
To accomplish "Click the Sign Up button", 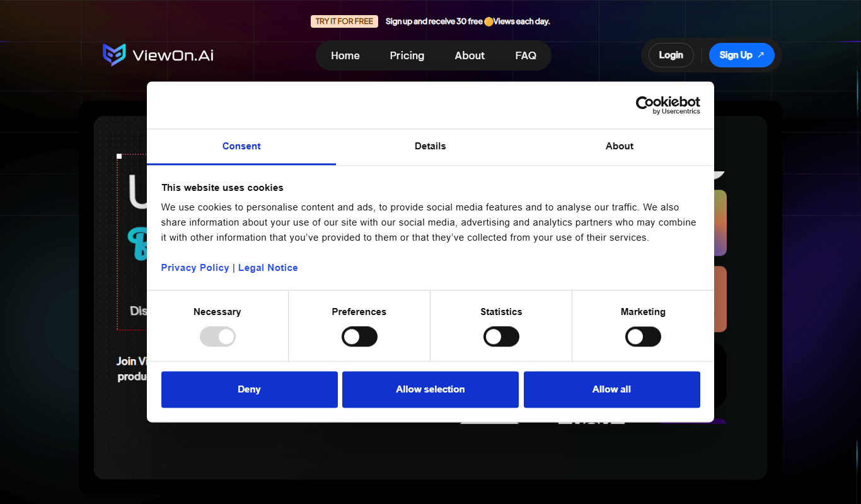I will coord(742,55).
